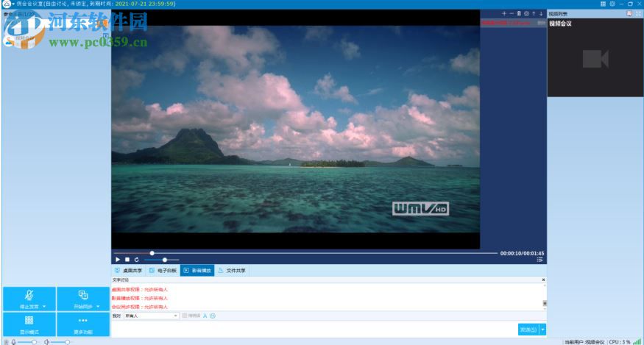Clear the playlist with the trash icon
644x345 pixels.
point(519,13)
